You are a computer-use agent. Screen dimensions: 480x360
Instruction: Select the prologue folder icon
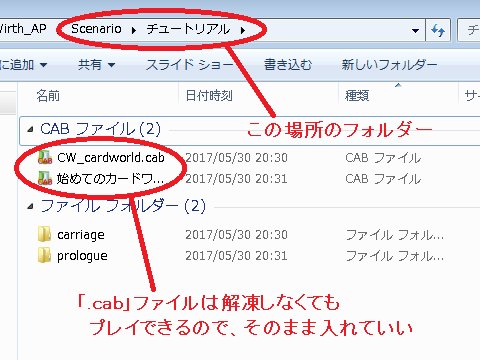(x=44, y=256)
